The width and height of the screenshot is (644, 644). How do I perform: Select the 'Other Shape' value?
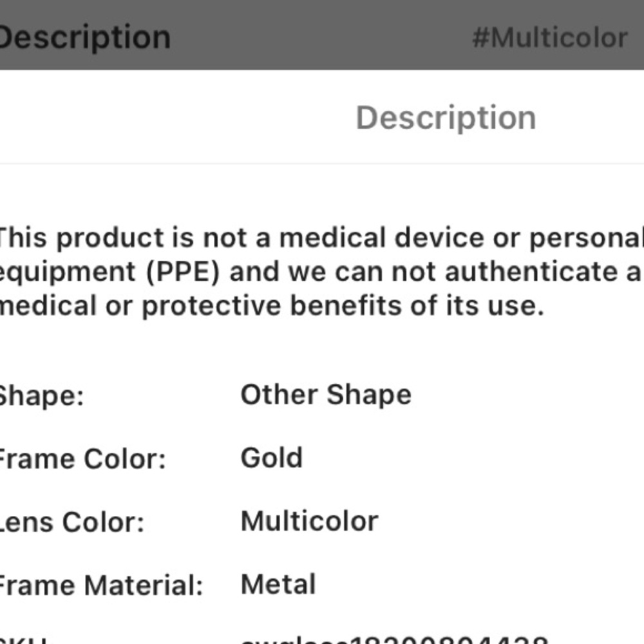(x=326, y=394)
